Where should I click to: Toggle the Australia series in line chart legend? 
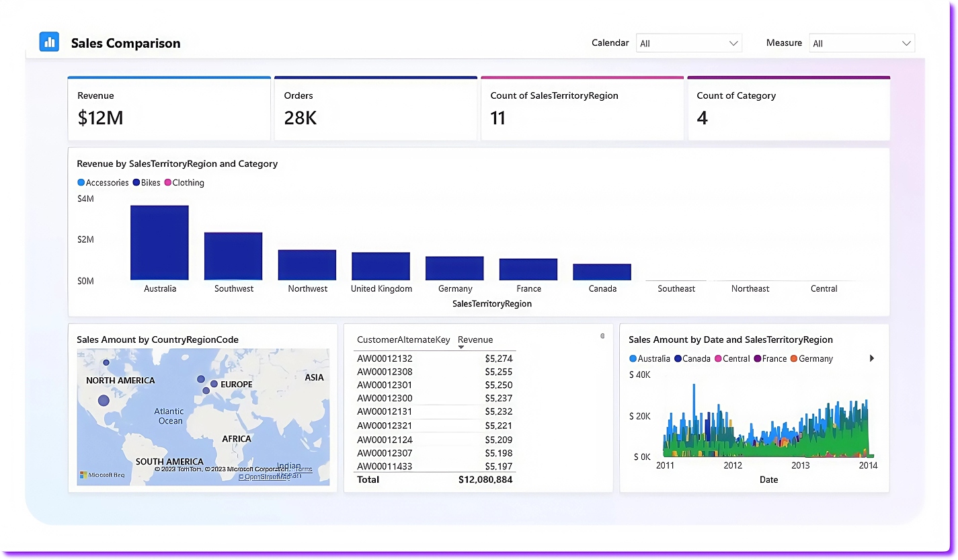coord(649,358)
